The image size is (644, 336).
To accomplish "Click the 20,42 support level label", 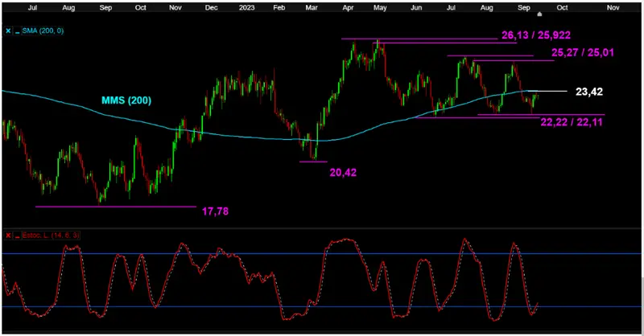I will tap(342, 170).
